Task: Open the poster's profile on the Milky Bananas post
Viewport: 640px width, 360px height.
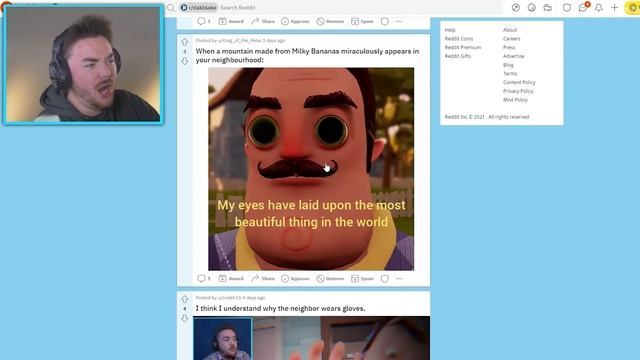Action: coord(239,40)
